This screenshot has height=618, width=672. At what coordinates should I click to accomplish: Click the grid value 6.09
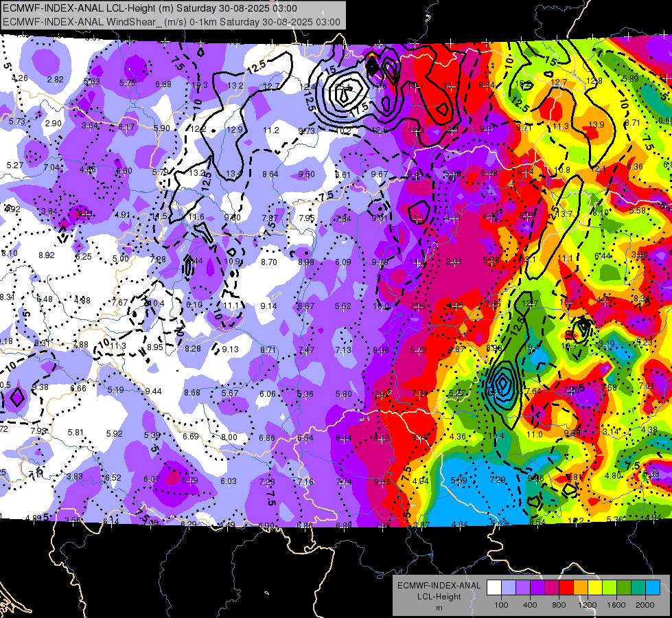343,262
